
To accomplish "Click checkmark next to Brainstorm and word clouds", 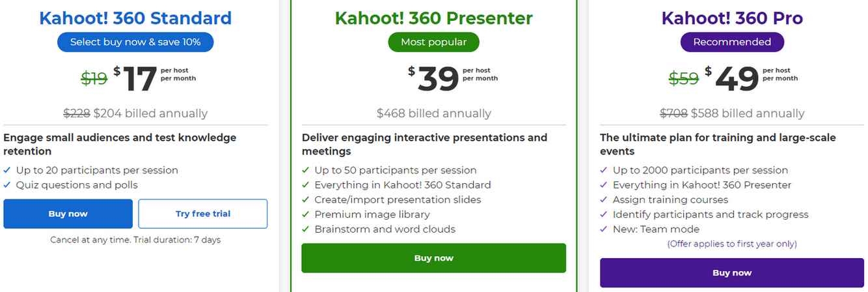I will pos(305,229).
